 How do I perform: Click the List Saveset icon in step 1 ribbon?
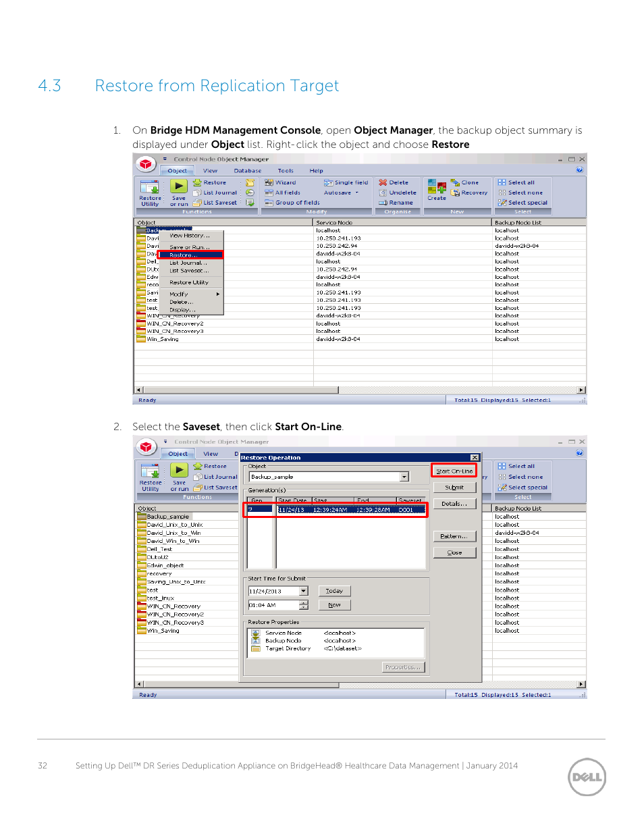tap(197, 203)
